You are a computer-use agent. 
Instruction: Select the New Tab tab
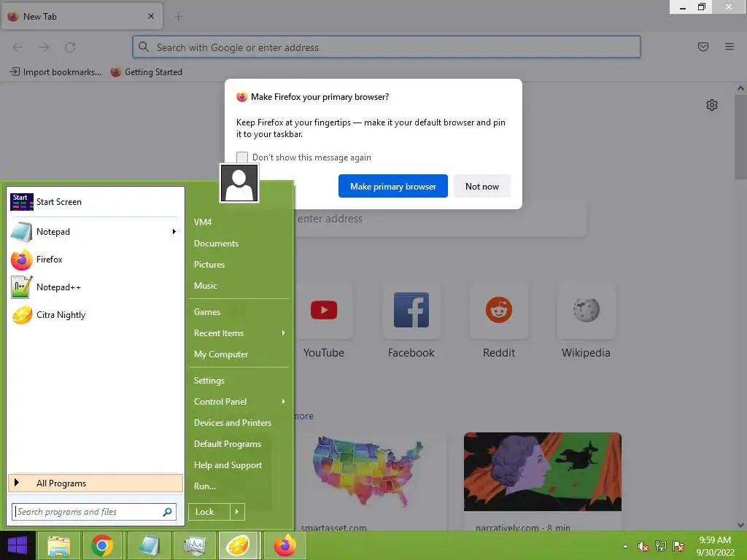(82, 17)
